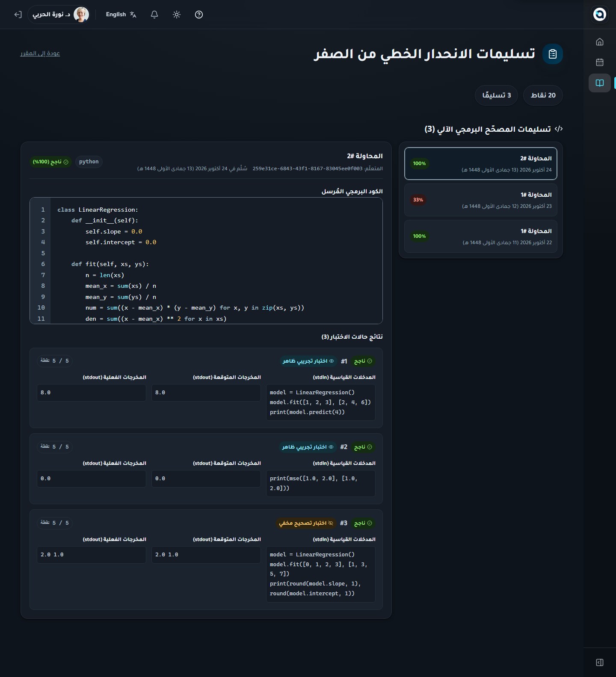
Task: Open the home icon in the sidebar
Action: click(x=600, y=42)
